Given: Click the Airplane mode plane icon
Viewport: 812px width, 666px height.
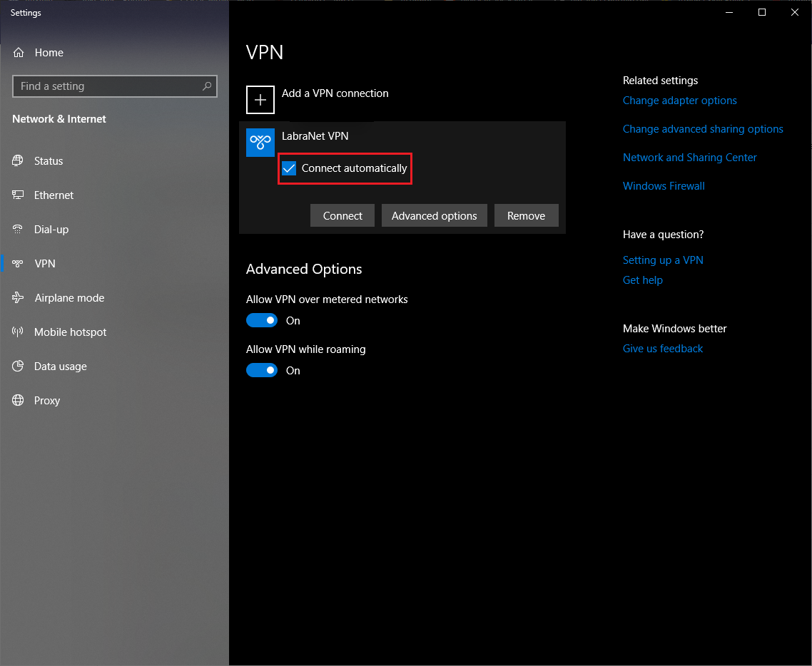Looking at the screenshot, I should [x=18, y=297].
